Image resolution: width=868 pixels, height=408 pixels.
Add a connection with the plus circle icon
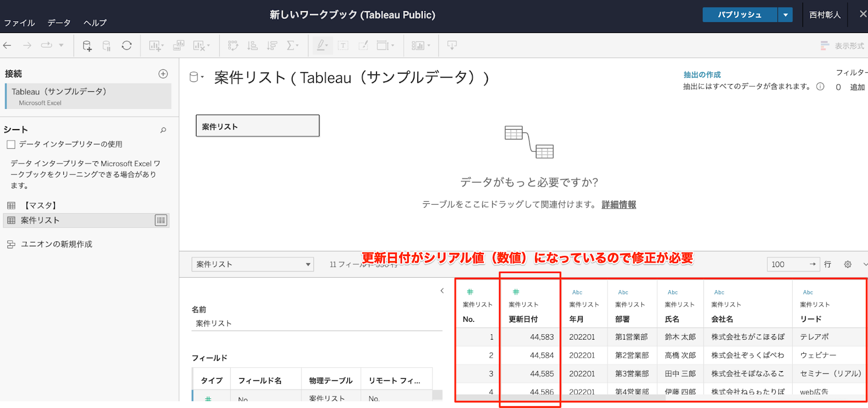pyautogui.click(x=163, y=74)
